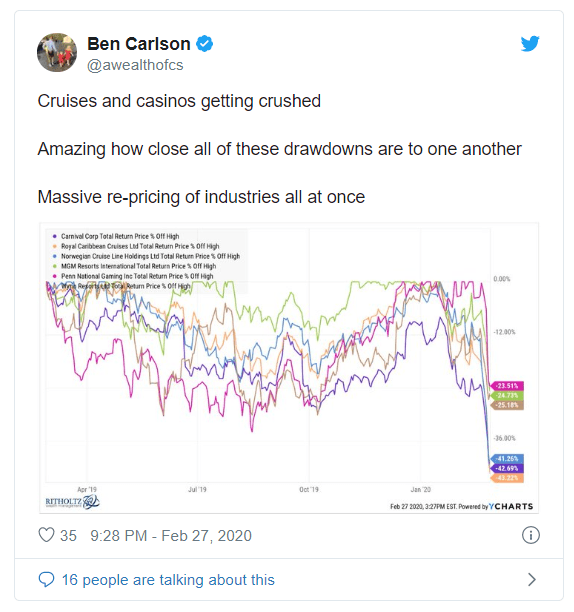Open the tweet info icon

[x=531, y=535]
